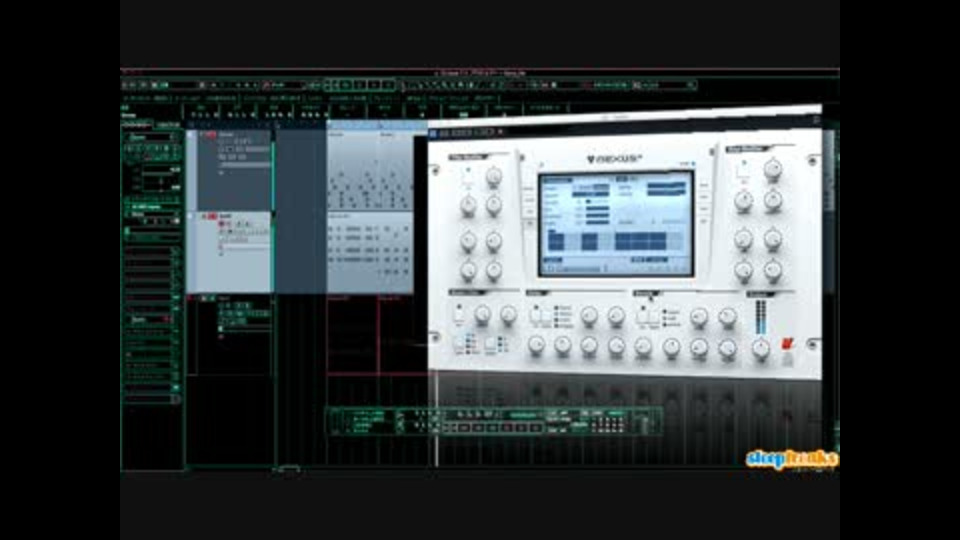This screenshot has height=540, width=960.
Task: Click the square button in Amp Modifier section
Action: (744, 171)
